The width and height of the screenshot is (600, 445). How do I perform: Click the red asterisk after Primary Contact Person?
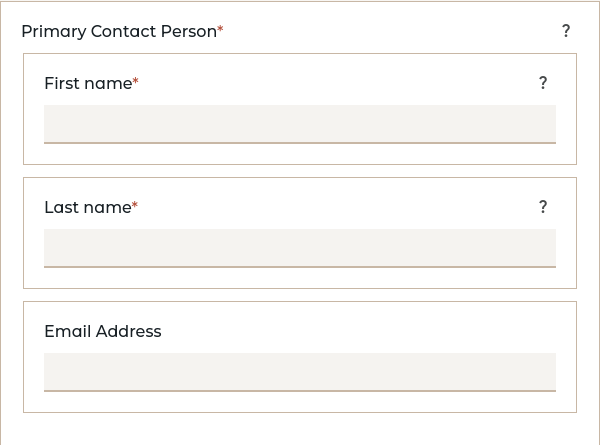[x=220, y=30]
